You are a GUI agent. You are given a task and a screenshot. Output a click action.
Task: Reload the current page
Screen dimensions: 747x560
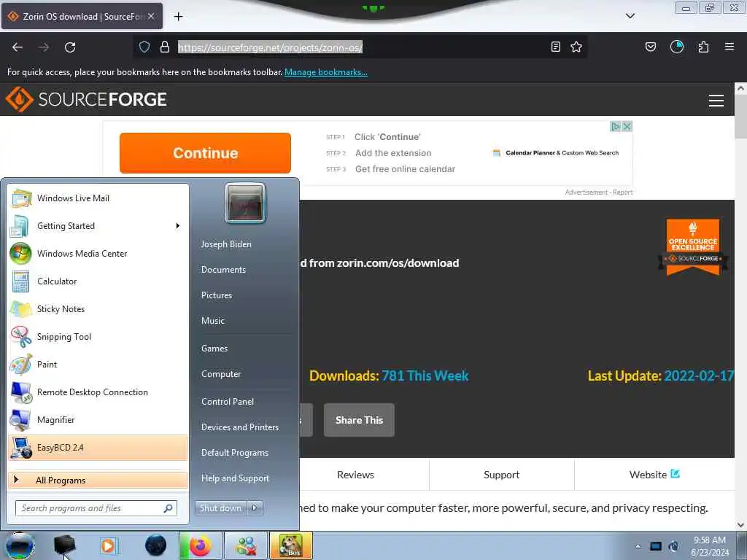pos(70,47)
